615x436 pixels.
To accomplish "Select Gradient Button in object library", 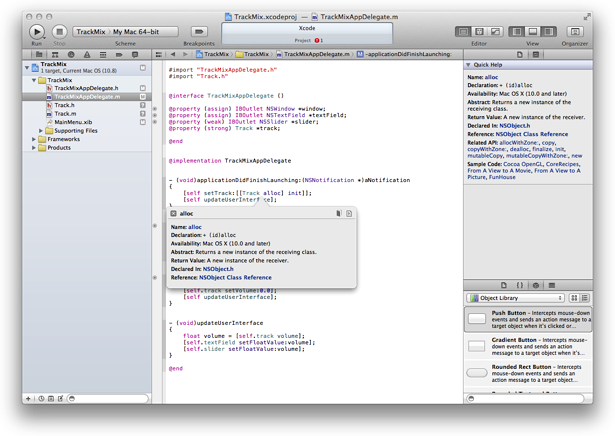I will pyautogui.click(x=528, y=346).
